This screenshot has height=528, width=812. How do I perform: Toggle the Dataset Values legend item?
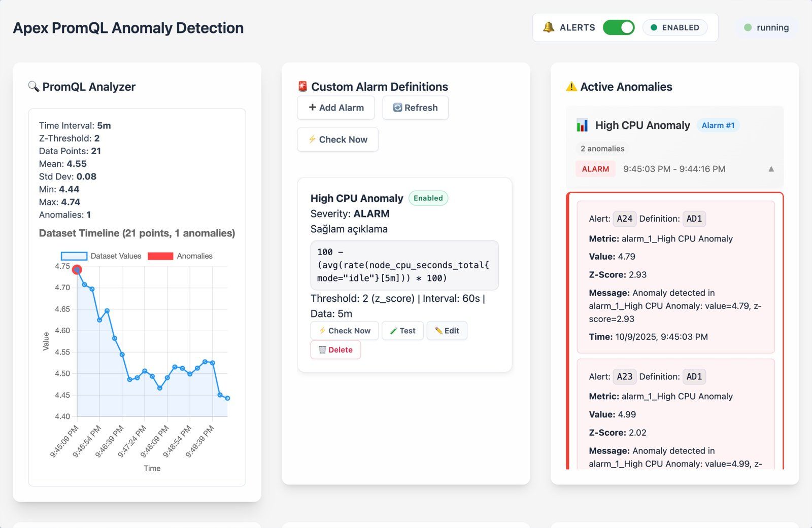101,256
